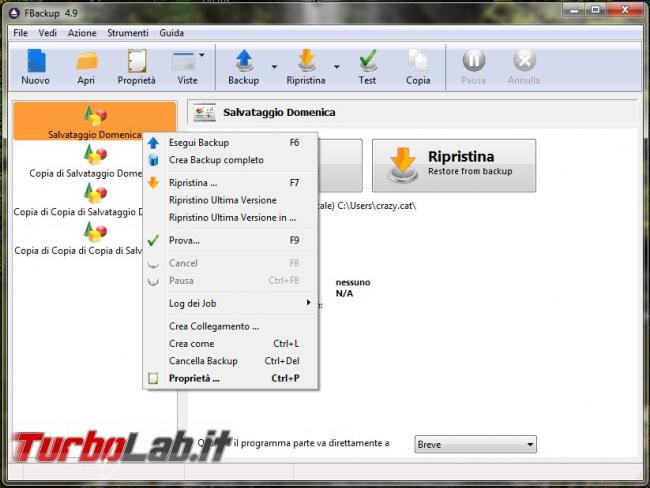The width and height of the screenshot is (650, 488).
Task: Run Backup from the toolbar
Action: pos(244,67)
